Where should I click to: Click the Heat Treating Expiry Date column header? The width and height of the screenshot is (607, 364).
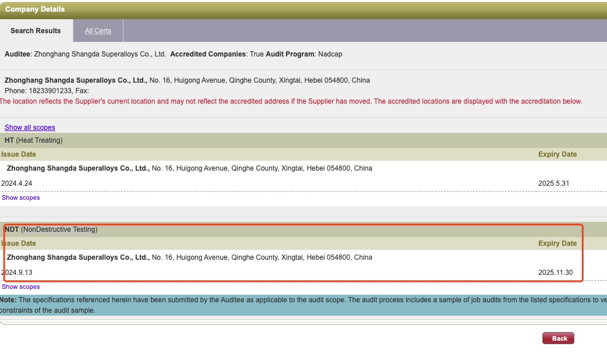point(557,154)
